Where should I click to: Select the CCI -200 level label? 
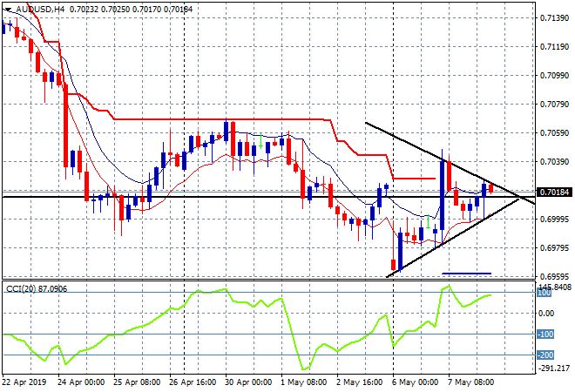[x=545, y=355]
